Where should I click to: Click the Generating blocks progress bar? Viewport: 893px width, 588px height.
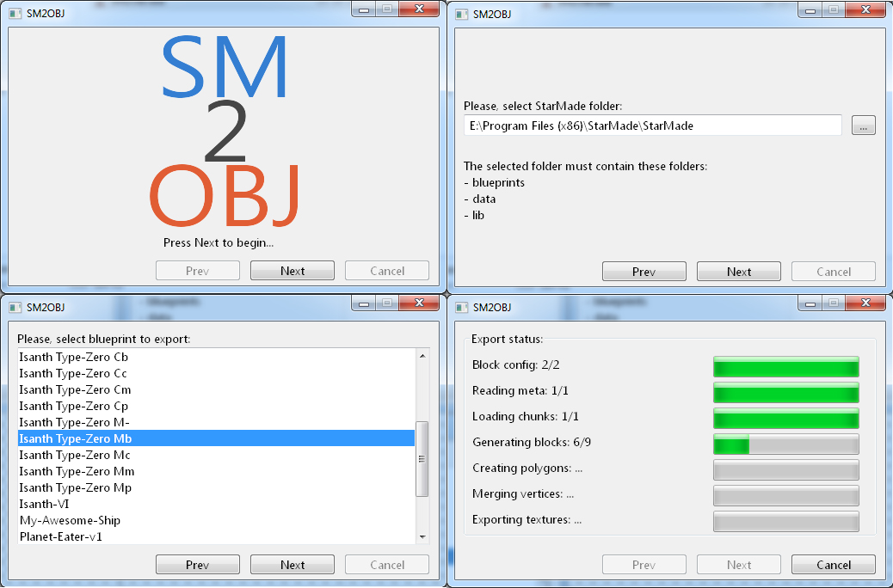click(x=786, y=444)
